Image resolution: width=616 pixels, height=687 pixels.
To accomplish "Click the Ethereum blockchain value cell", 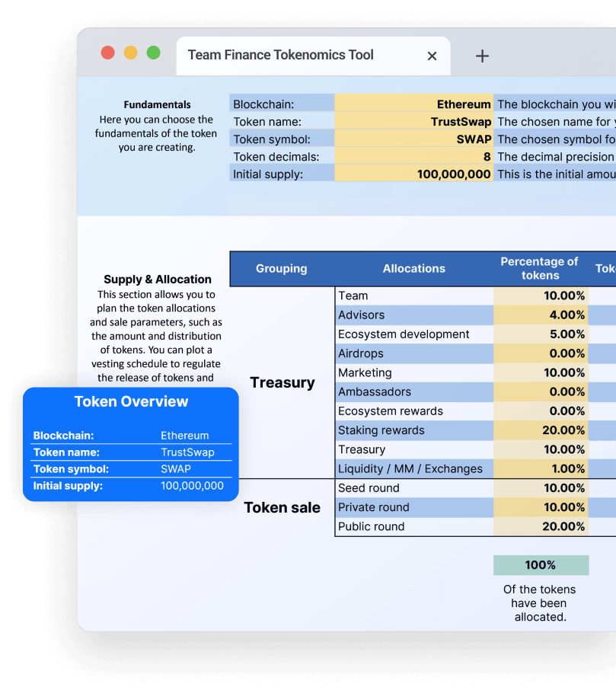I will [415, 103].
